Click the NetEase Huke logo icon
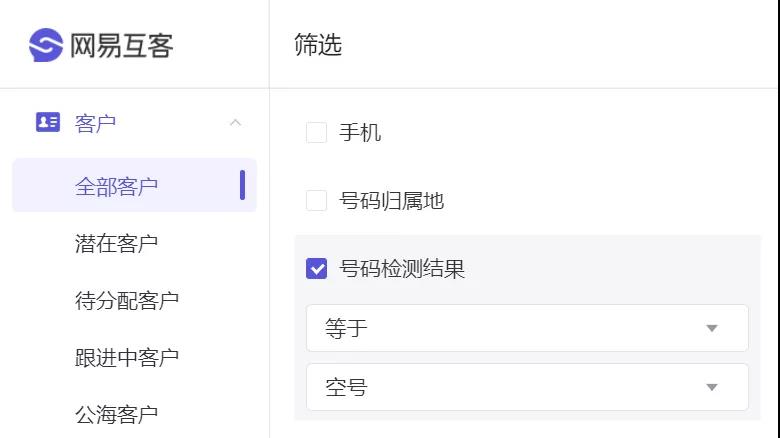The height and width of the screenshot is (438, 780). pyautogui.click(x=46, y=45)
